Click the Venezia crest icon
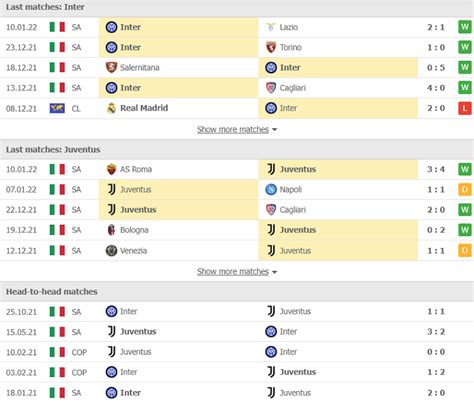474x402 pixels. click(x=111, y=251)
